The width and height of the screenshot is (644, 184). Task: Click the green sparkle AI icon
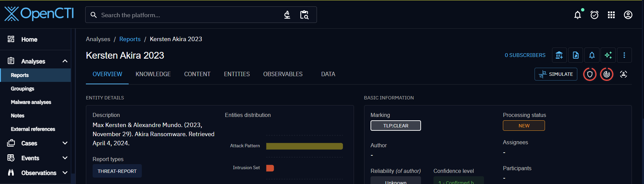(608, 55)
